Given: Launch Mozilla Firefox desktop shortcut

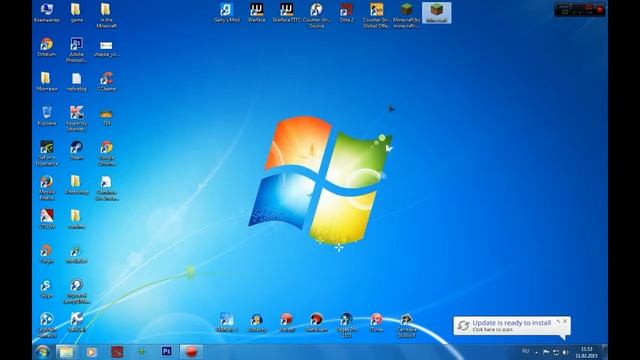Looking at the screenshot, I should coord(47,188).
